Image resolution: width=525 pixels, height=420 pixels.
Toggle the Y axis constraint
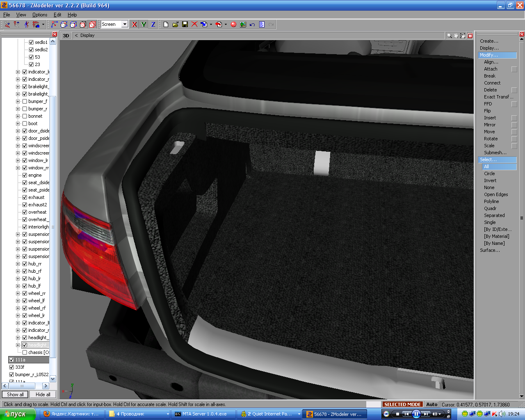tap(144, 25)
